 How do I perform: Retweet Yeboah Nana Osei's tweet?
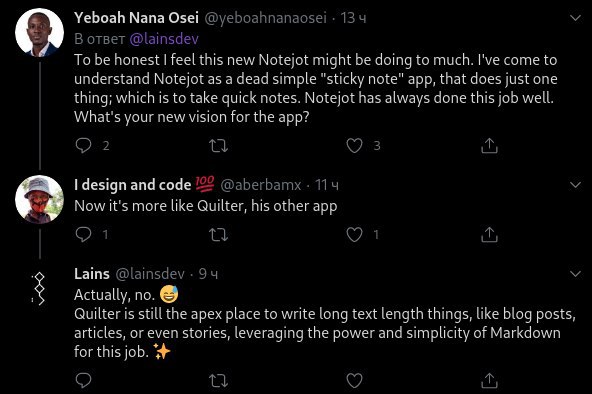coord(219,146)
